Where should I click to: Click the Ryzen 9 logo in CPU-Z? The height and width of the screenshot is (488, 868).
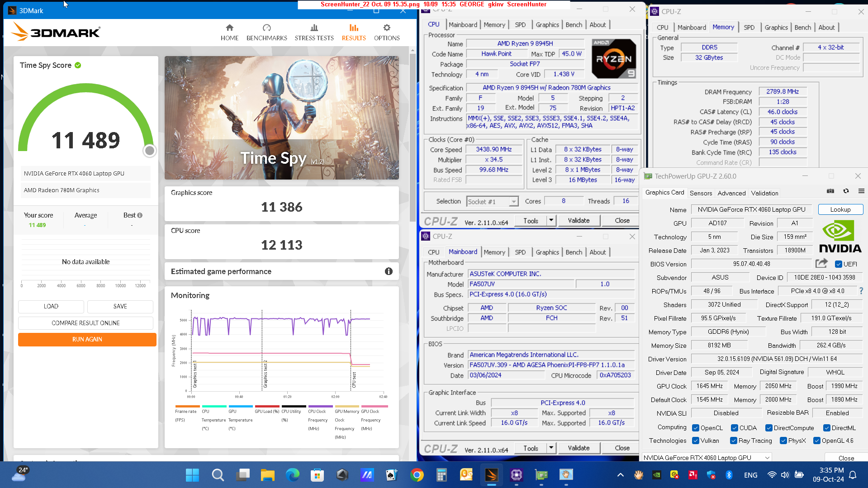(x=614, y=59)
